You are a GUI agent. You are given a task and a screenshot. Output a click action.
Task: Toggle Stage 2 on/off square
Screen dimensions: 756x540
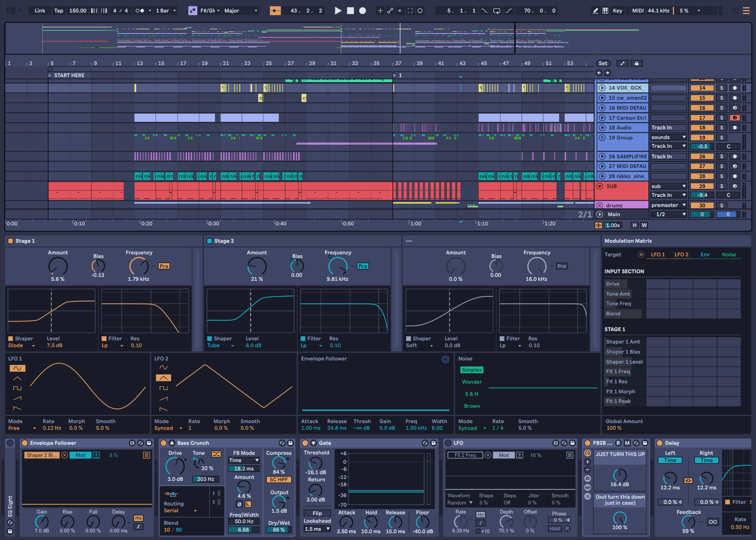click(209, 241)
